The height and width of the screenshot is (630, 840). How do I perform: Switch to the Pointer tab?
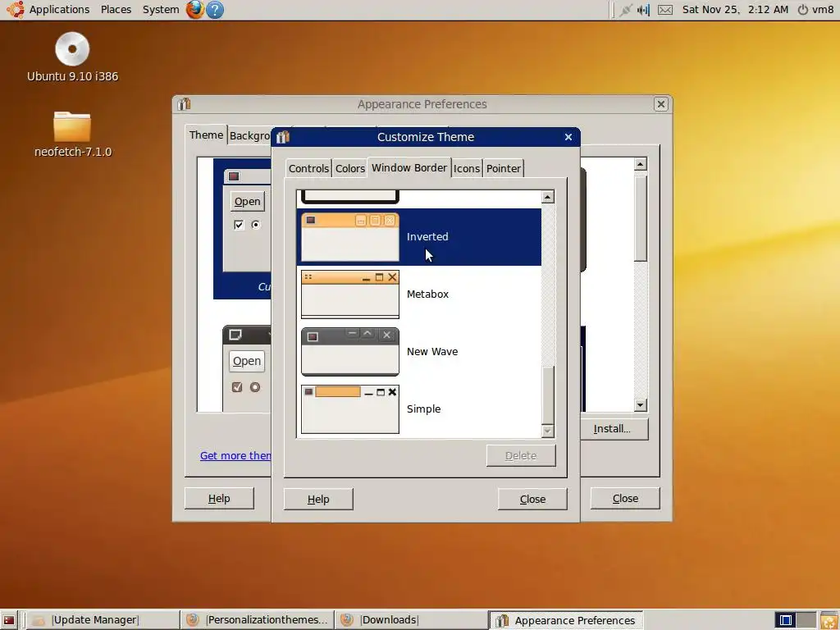[503, 168]
